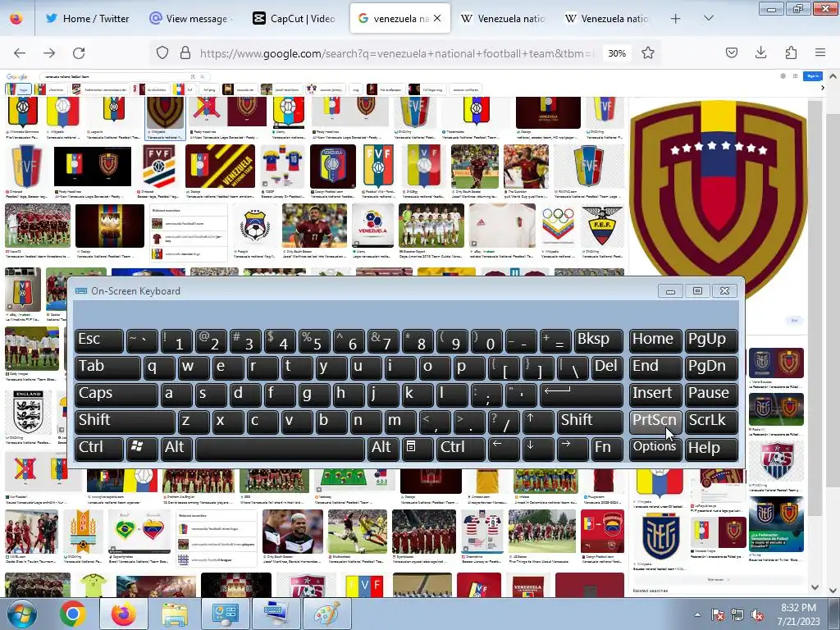Toggle the Fn key on-screen keyboard
This screenshot has width=840, height=630.
click(x=607, y=449)
